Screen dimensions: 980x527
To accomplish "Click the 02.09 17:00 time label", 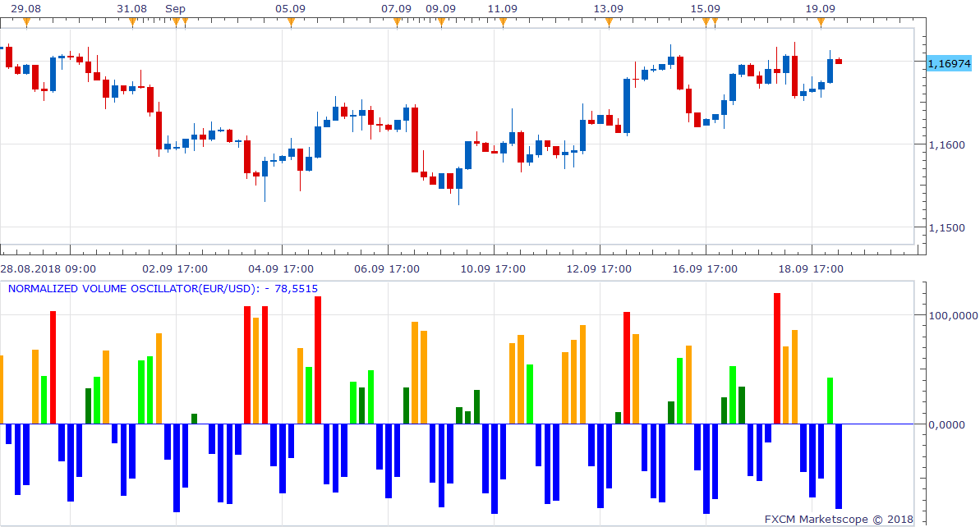I will [x=175, y=269].
